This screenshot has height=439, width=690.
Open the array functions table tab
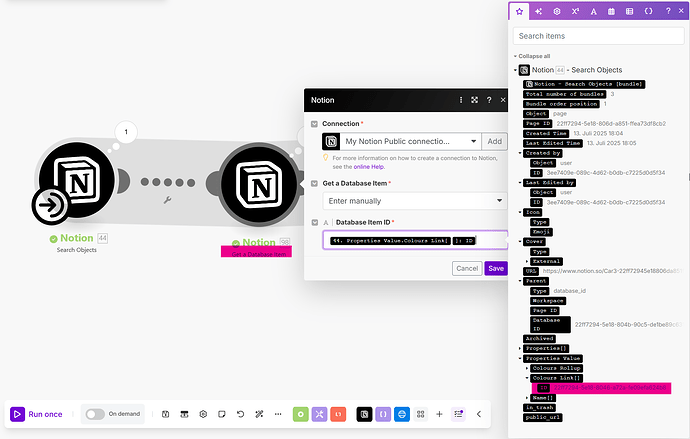630,11
